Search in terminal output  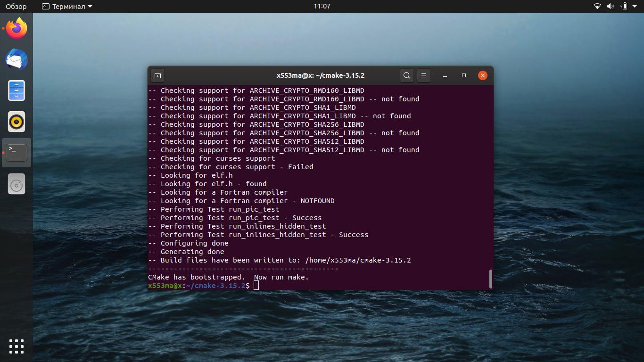tap(407, 75)
